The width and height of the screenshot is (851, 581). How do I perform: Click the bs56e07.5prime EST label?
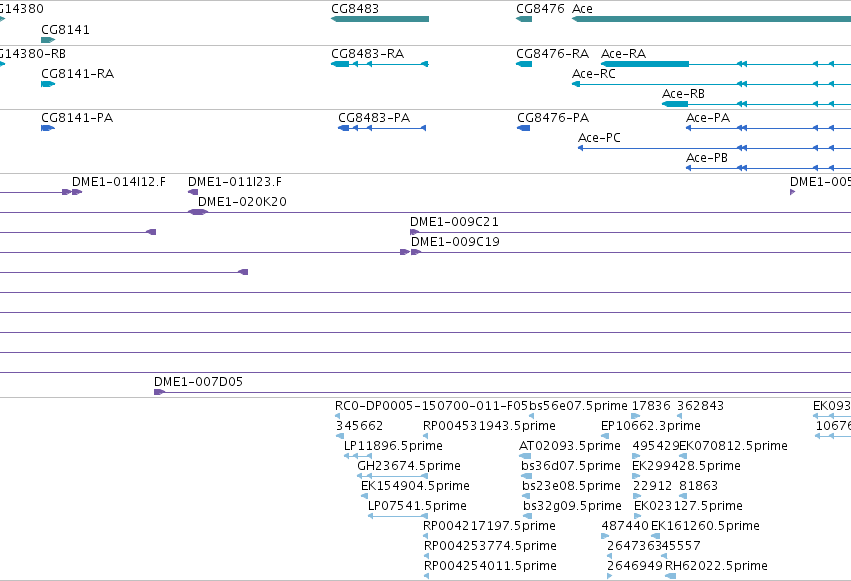[x=578, y=406]
